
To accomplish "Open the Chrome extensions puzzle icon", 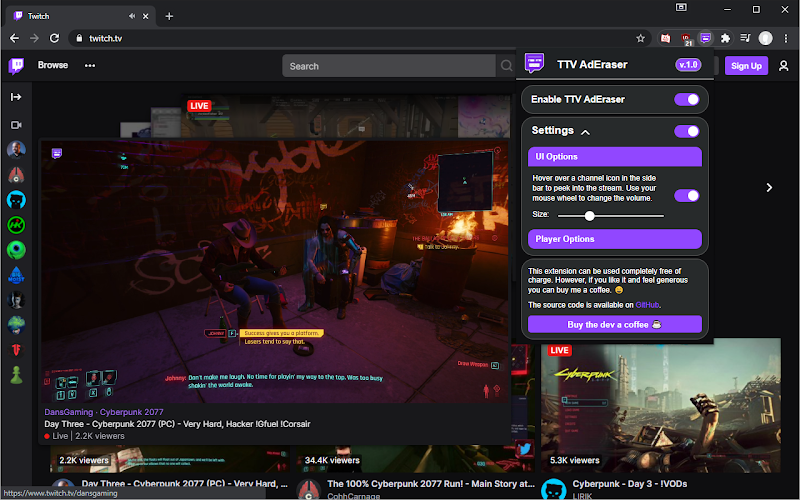I will click(725, 38).
